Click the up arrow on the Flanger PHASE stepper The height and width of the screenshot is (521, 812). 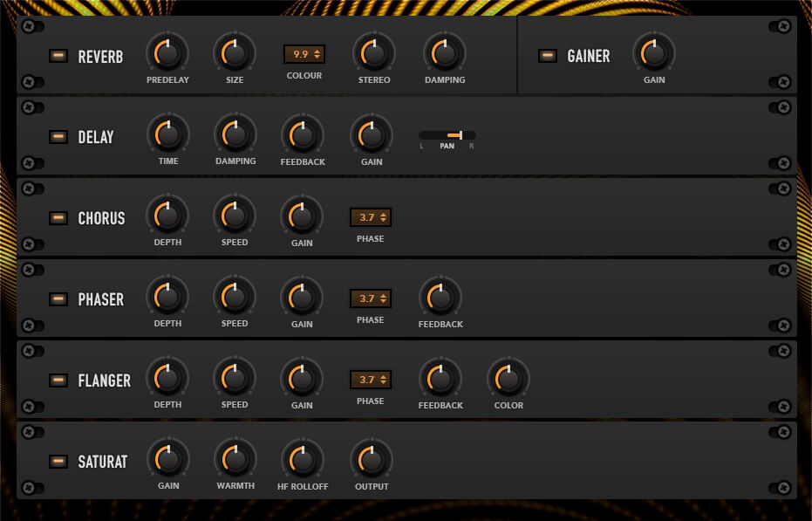pyautogui.click(x=384, y=376)
